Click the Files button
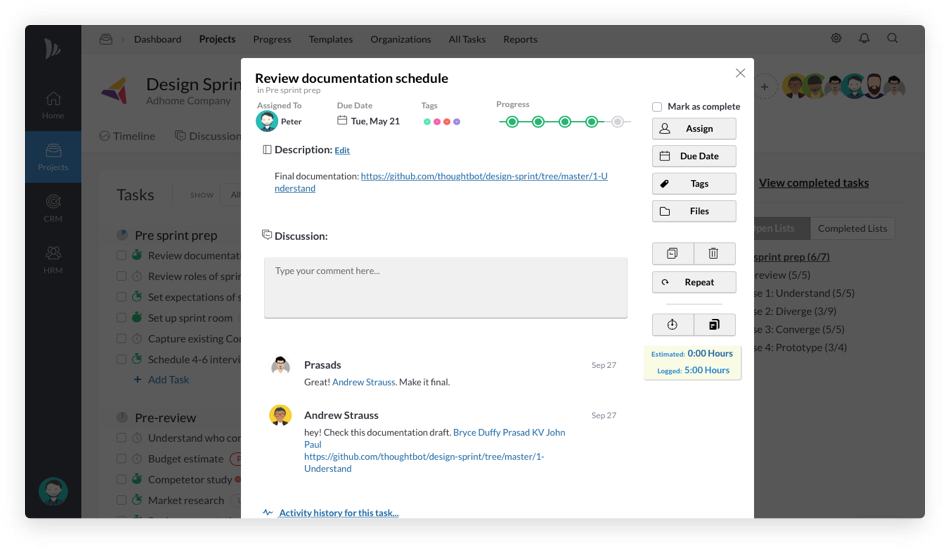Screen dimensions: 946x550 pos(694,211)
